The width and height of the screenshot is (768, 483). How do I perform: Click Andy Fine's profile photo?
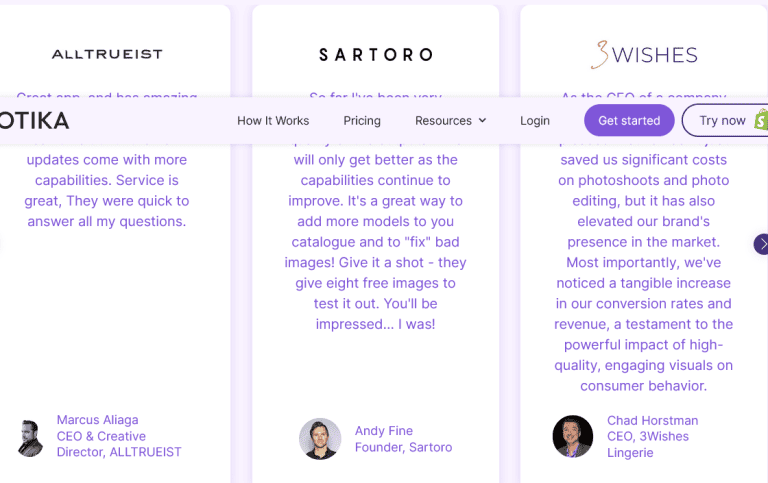(x=320, y=438)
